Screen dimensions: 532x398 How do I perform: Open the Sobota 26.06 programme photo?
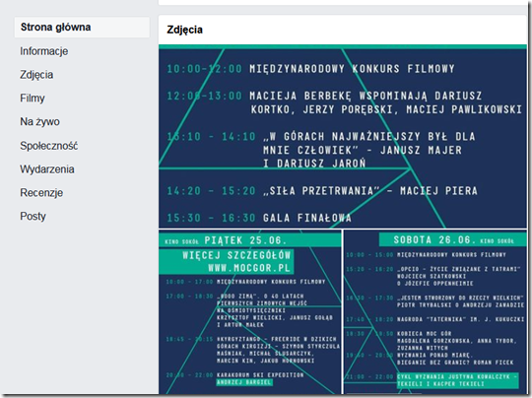point(435,312)
